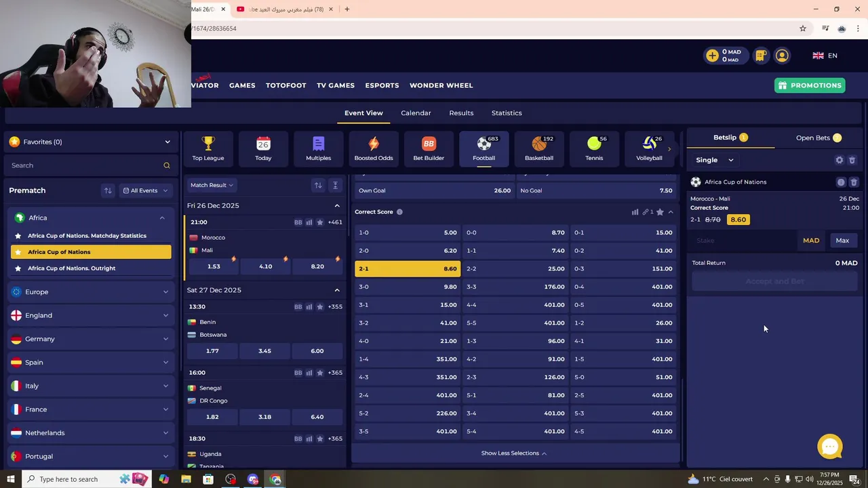
Task: Favorite the Benin Botswana match star
Action: [320, 307]
